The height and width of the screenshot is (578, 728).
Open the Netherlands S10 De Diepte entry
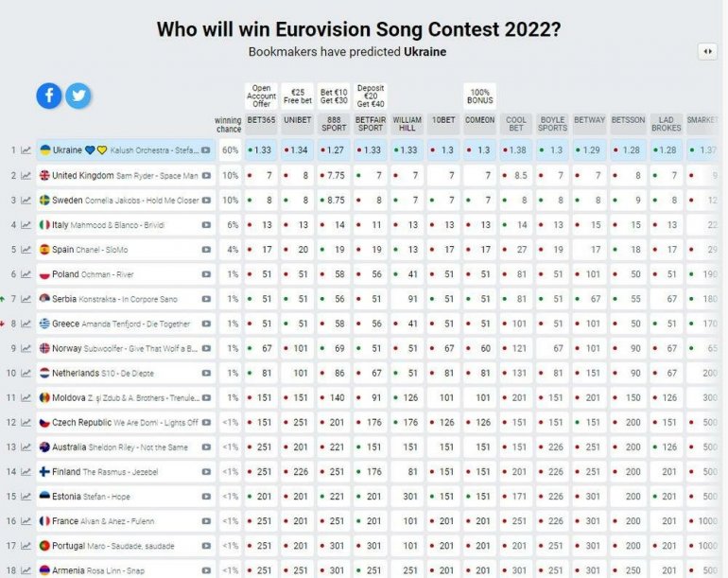coord(123,373)
